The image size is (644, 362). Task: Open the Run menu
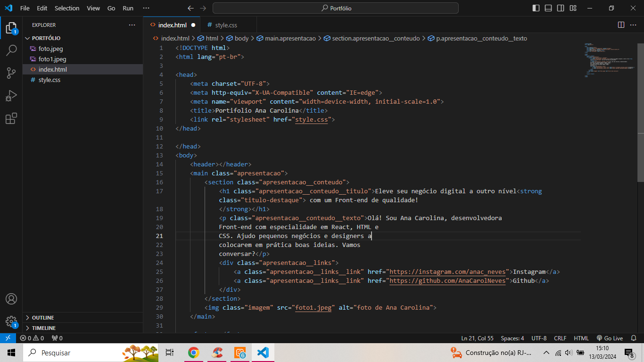point(128,8)
